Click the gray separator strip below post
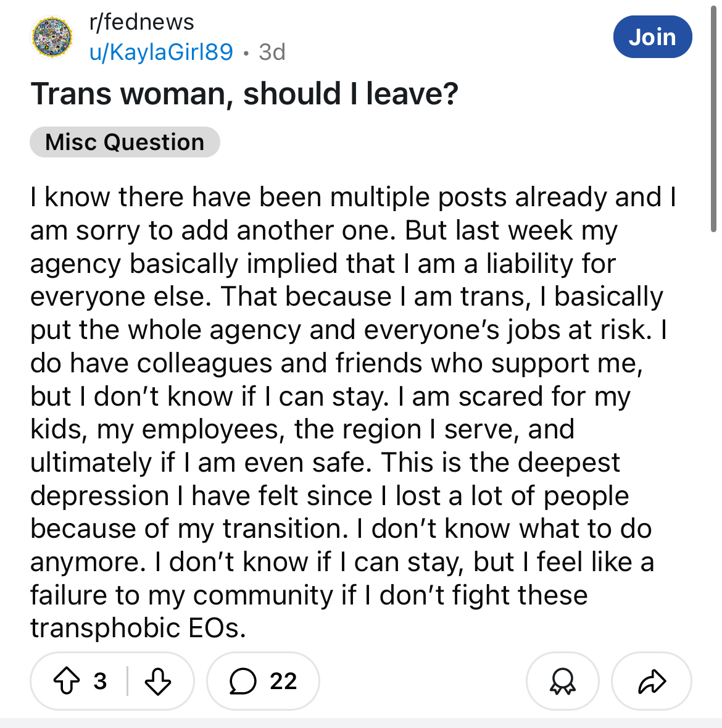This screenshot has width=722, height=728. 361,723
